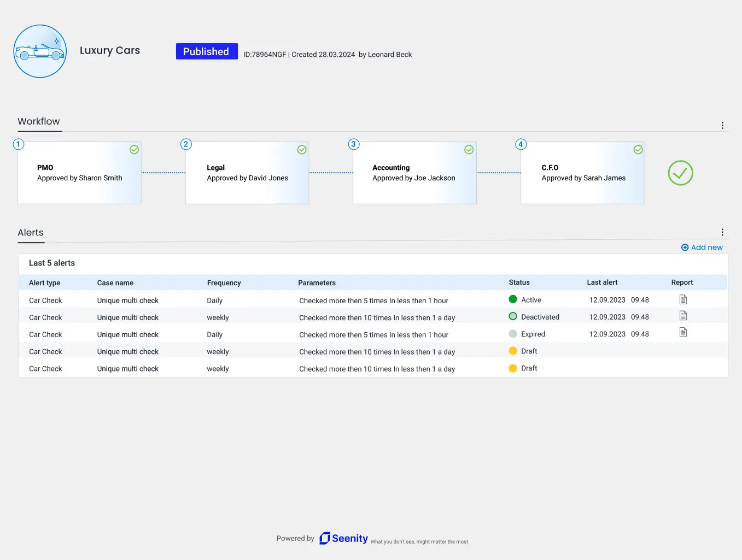Open report icon for Deactivated alert
This screenshot has width=742, height=560.
683,316
